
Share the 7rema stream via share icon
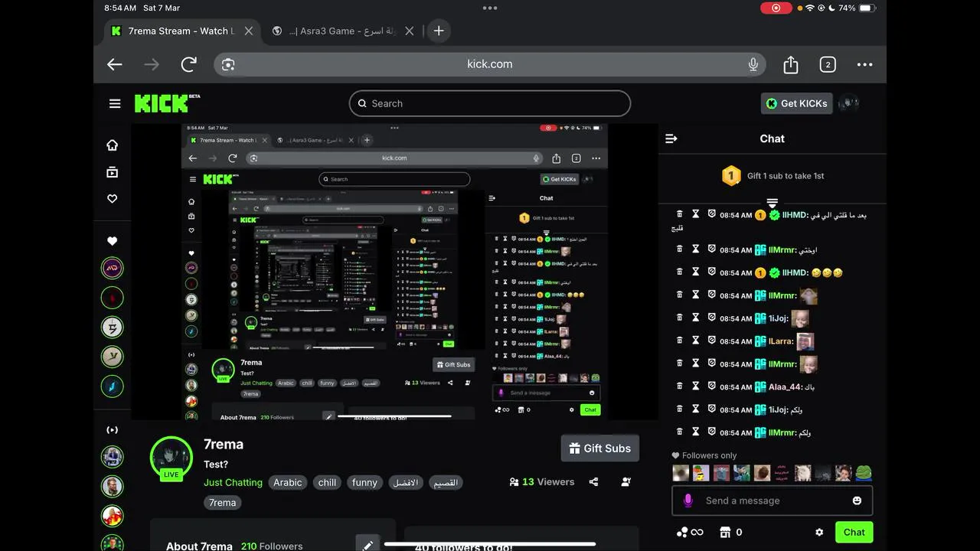tap(593, 481)
